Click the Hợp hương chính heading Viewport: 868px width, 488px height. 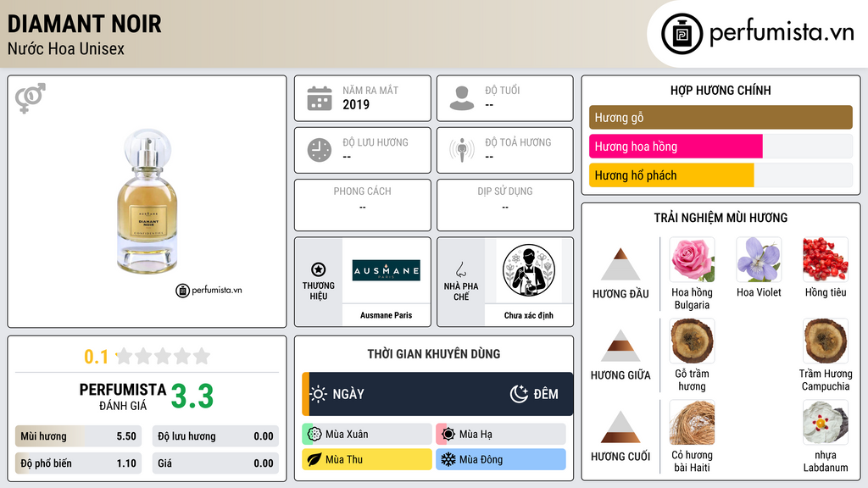pyautogui.click(x=721, y=90)
